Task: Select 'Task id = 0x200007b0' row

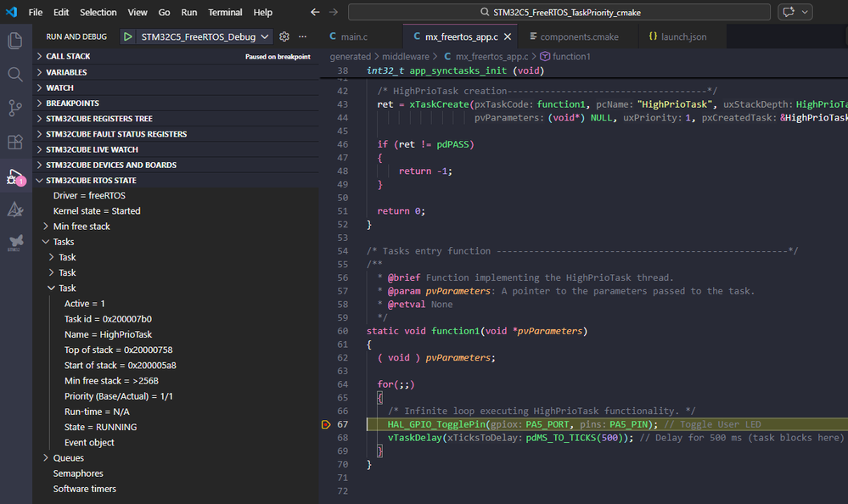Action: [x=176, y=319]
